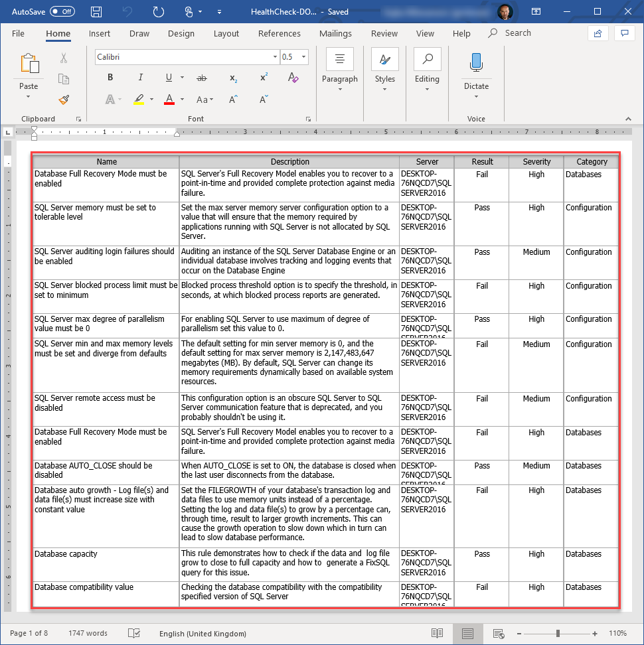Click the Cut scissors icon
The image size is (644, 645).
tap(63, 58)
